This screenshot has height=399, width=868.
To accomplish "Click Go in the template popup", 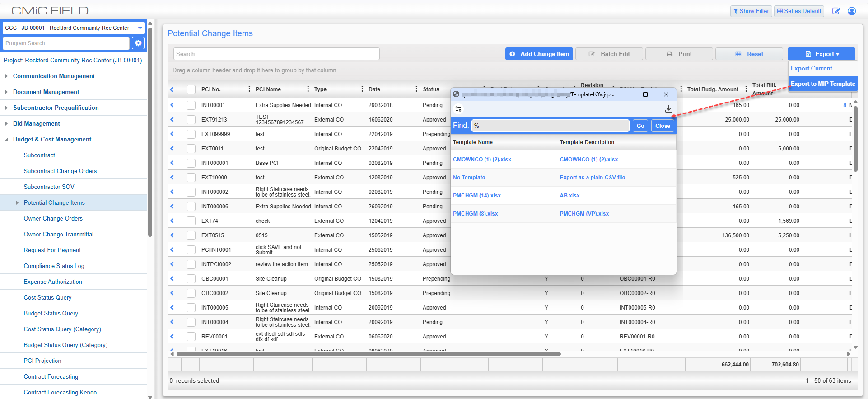I will tap(640, 126).
